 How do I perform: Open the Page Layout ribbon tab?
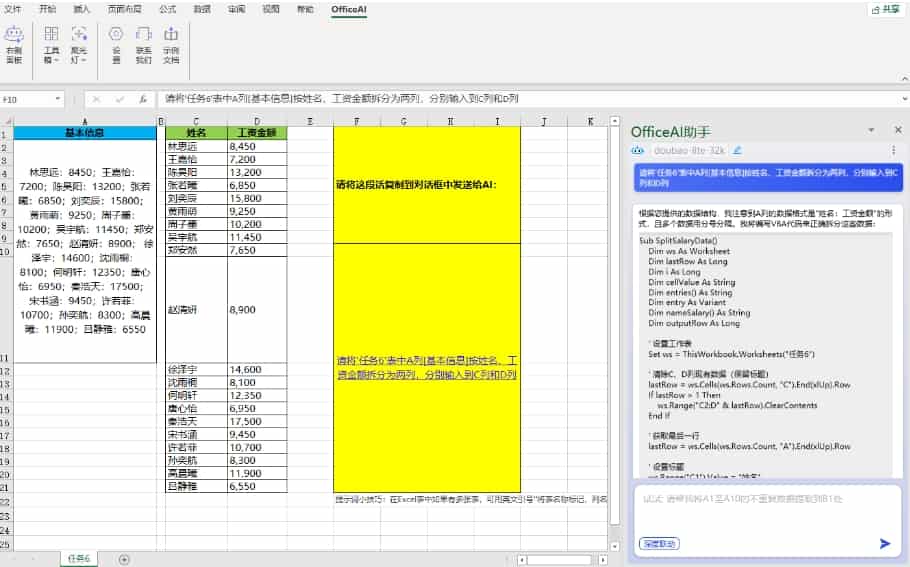[124, 9]
